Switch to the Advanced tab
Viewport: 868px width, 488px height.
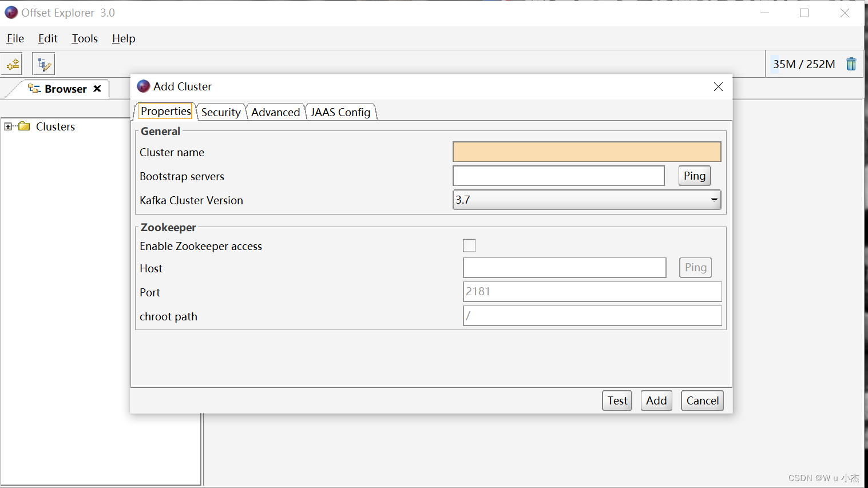275,112
